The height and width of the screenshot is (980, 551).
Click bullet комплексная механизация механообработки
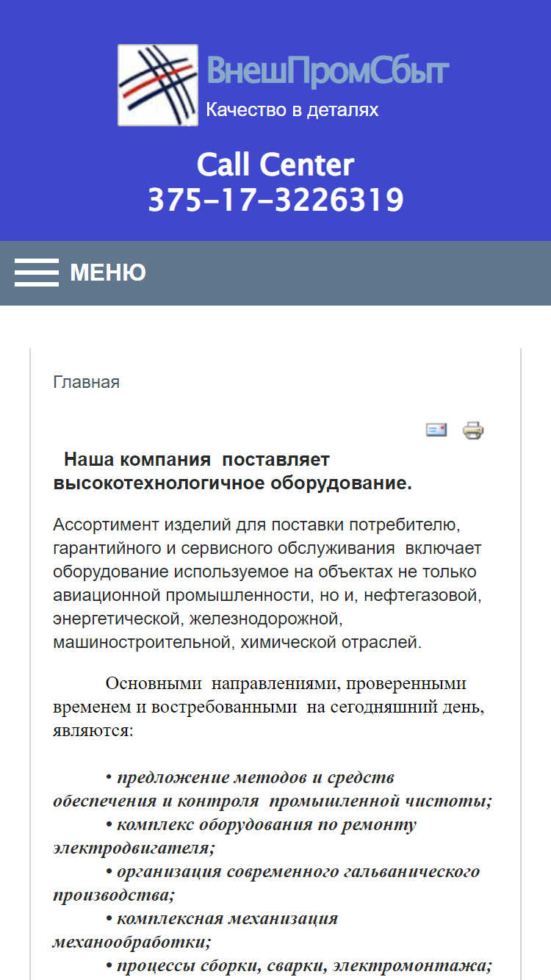coord(195,930)
